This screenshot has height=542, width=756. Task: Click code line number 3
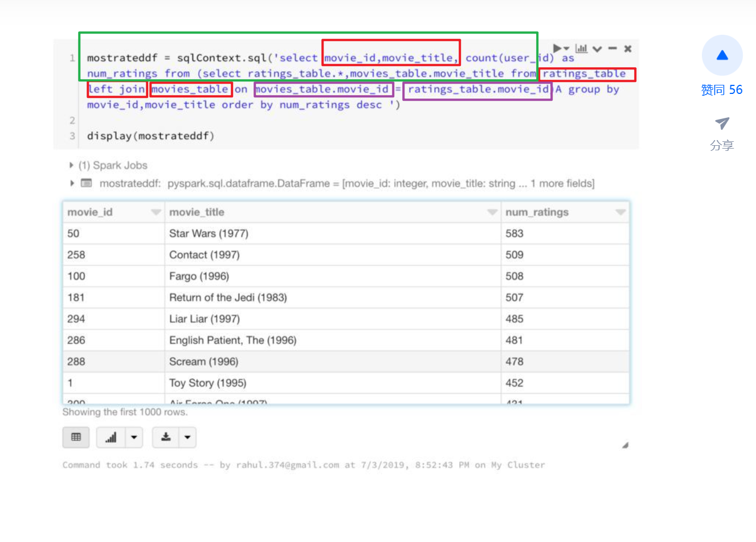tap(72, 136)
